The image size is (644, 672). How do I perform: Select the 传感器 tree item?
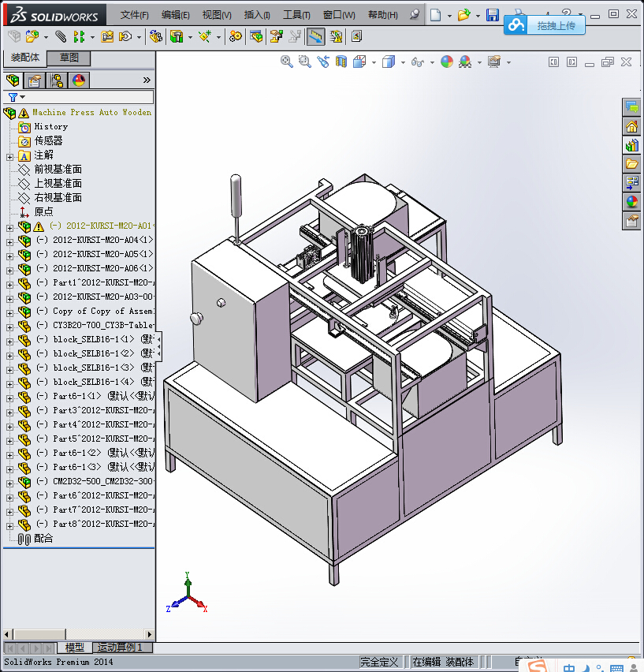[x=48, y=140]
